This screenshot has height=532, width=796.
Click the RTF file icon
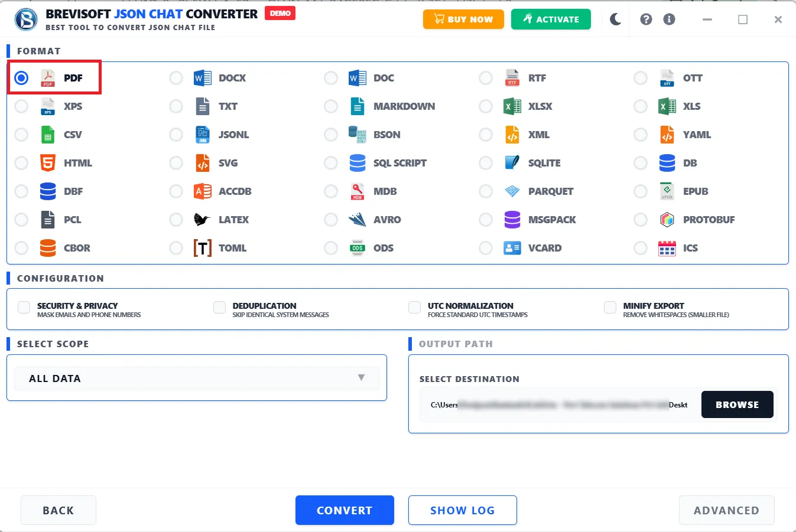(x=512, y=78)
